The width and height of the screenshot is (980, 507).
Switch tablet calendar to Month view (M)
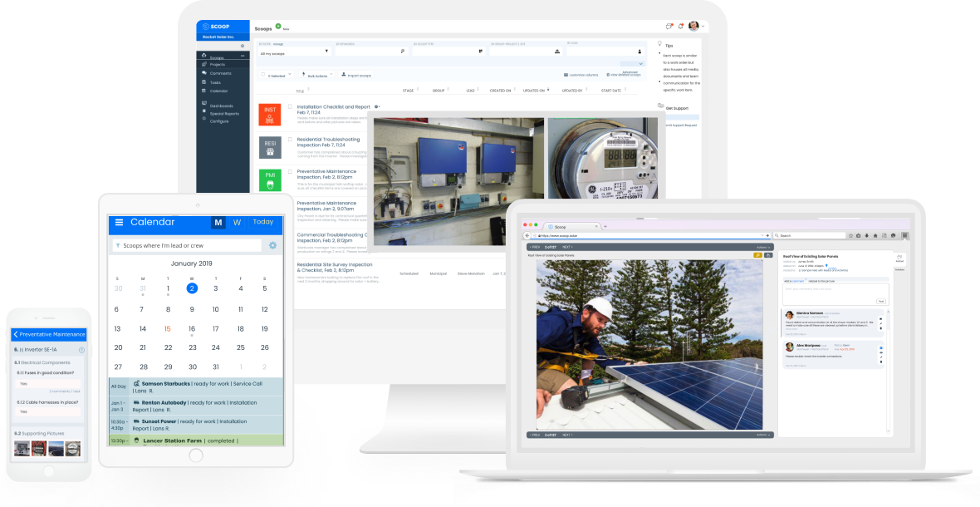218,223
